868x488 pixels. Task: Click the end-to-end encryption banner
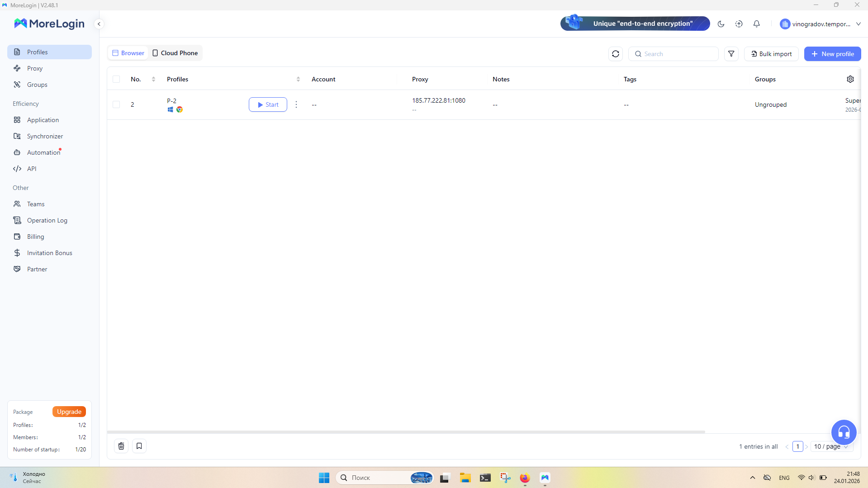coord(635,24)
